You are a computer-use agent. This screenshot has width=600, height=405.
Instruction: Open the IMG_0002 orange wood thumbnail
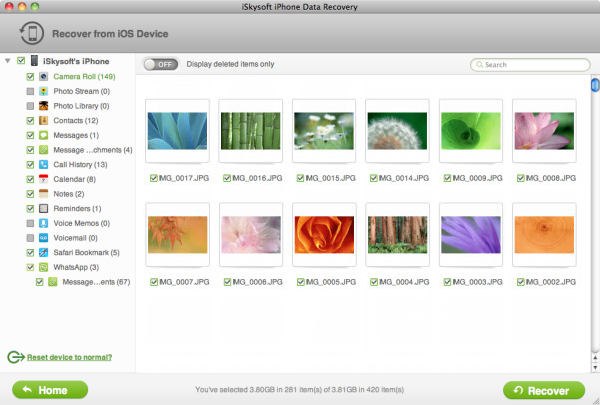[544, 235]
